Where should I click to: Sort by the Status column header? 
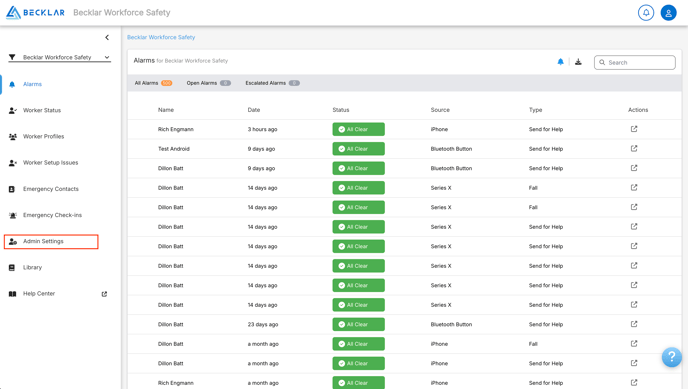click(x=341, y=110)
